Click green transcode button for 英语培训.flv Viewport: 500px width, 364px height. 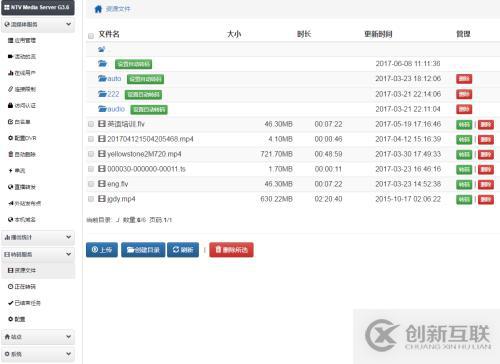coord(464,125)
